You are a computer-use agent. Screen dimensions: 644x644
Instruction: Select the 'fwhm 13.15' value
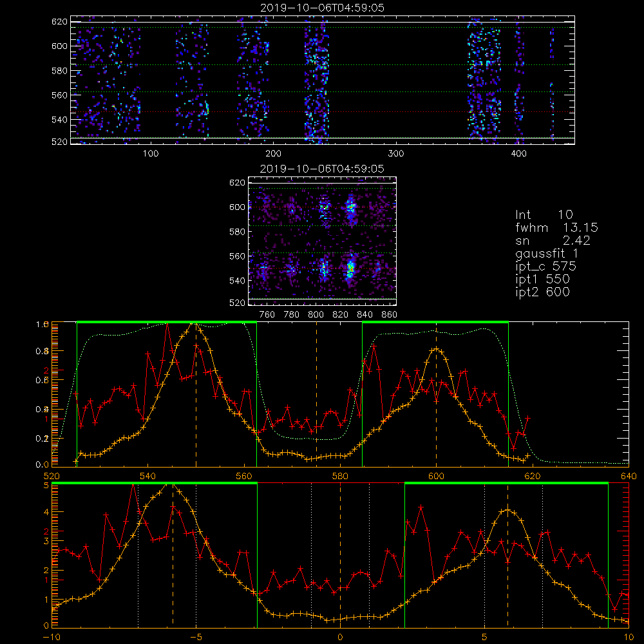pyautogui.click(x=556, y=227)
